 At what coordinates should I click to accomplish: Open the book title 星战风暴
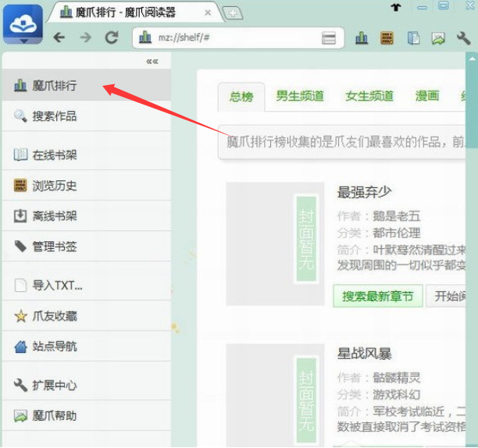coord(364,354)
